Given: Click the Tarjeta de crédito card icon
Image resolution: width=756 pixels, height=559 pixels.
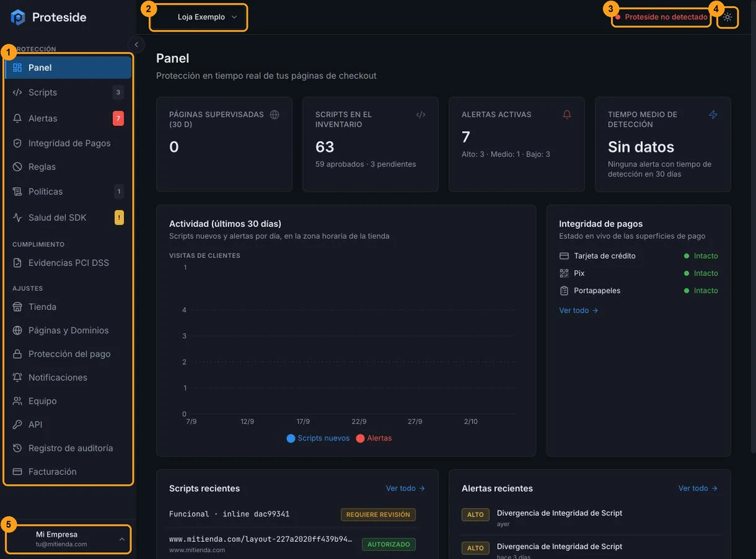Looking at the screenshot, I should 564,256.
